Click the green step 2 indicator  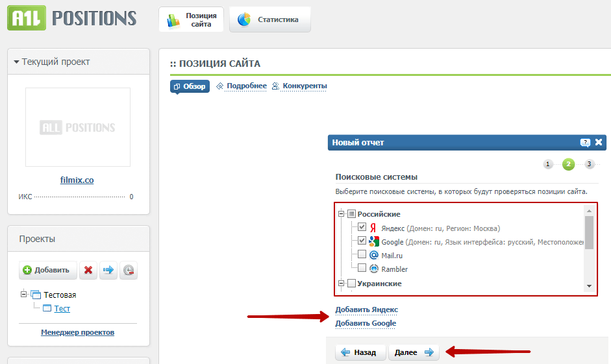click(x=569, y=164)
